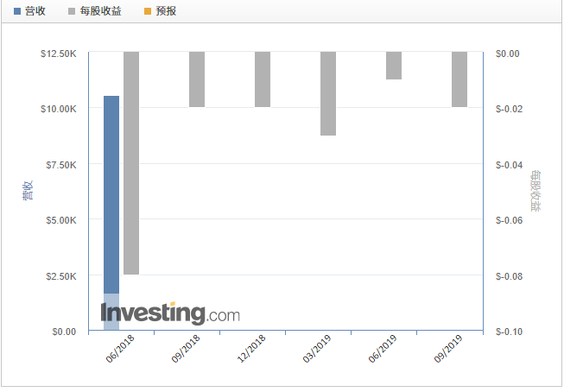
Task: Click the Investing.com watermark logo
Action: (x=169, y=313)
